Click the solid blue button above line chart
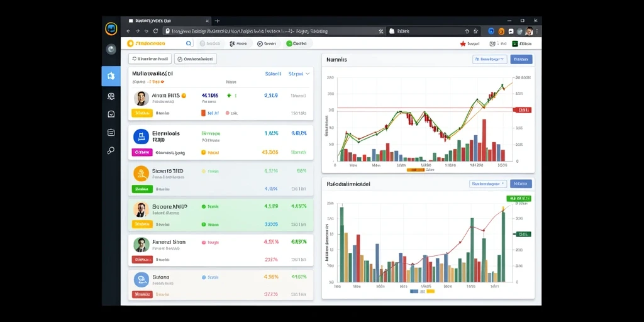Image resolution: width=644 pixels, height=322 pixels. (x=521, y=59)
